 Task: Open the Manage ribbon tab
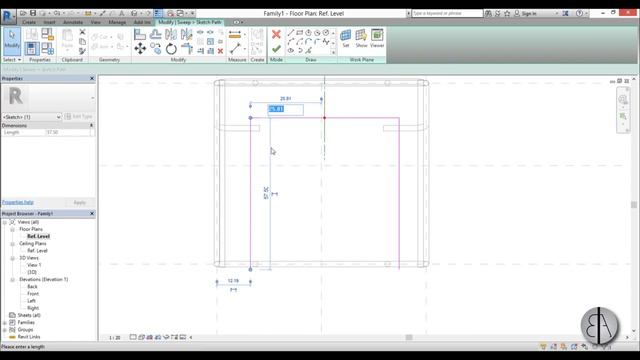coord(117,22)
